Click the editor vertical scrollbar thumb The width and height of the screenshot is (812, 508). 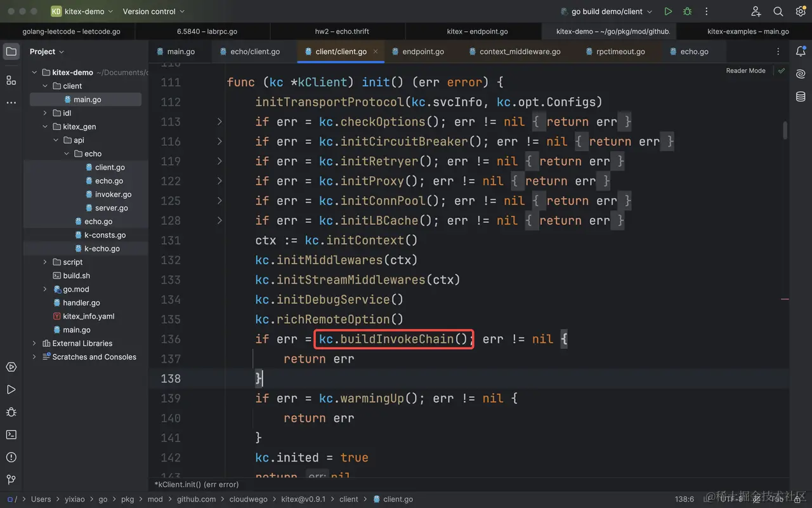coord(785,130)
